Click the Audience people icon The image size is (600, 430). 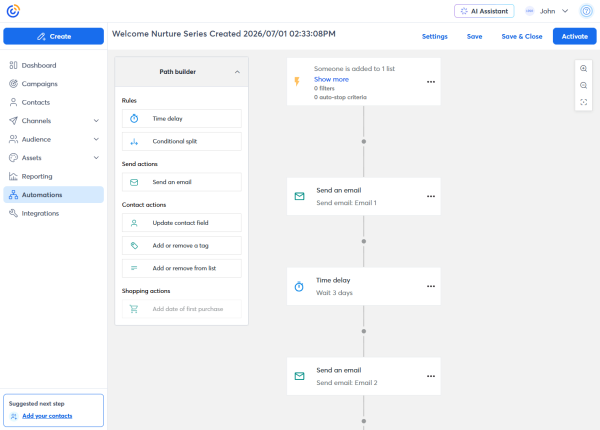(13, 139)
